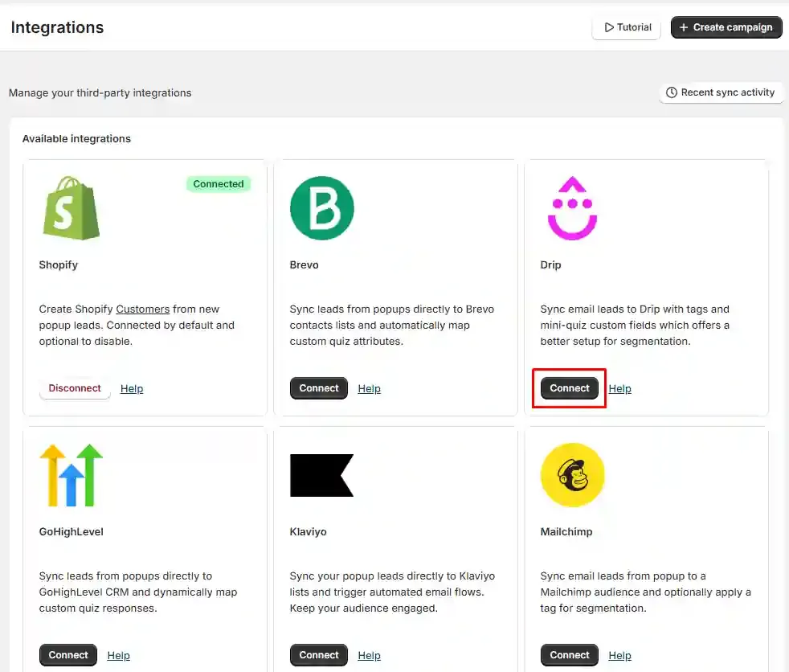Click the pink Drip logo
The width and height of the screenshot is (789, 672).
click(572, 208)
